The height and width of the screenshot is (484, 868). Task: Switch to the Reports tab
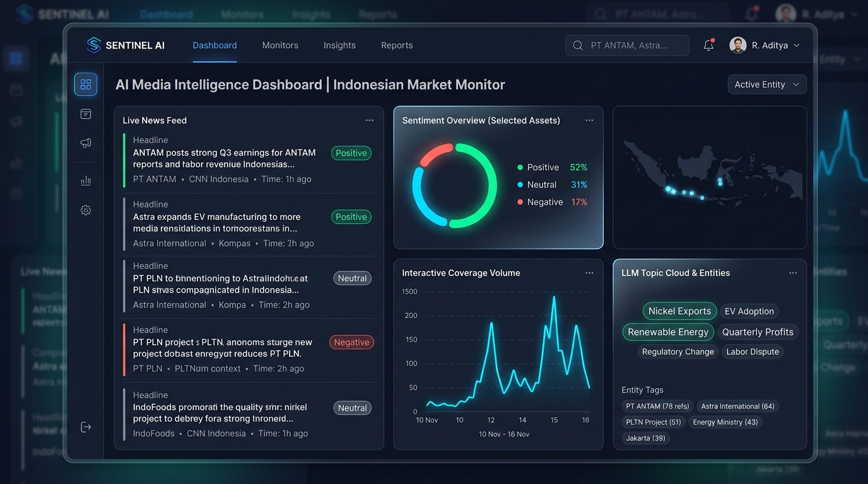tap(397, 45)
